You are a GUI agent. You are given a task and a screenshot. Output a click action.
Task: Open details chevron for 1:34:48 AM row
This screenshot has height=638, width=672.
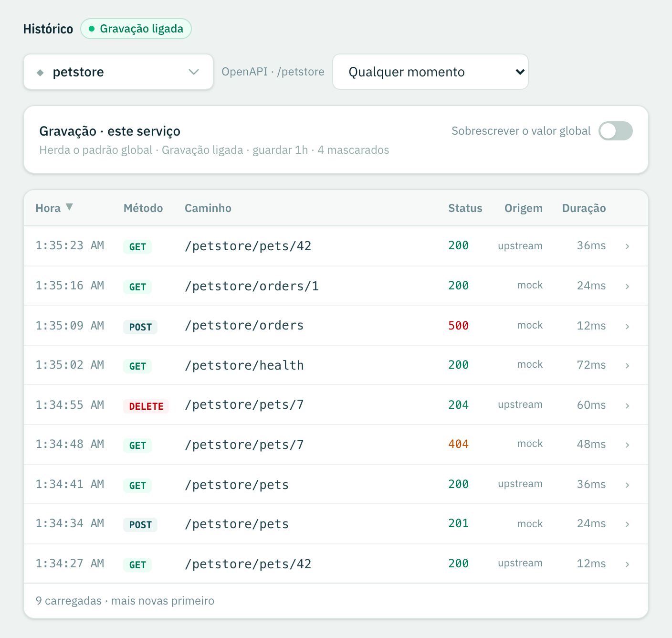627,445
